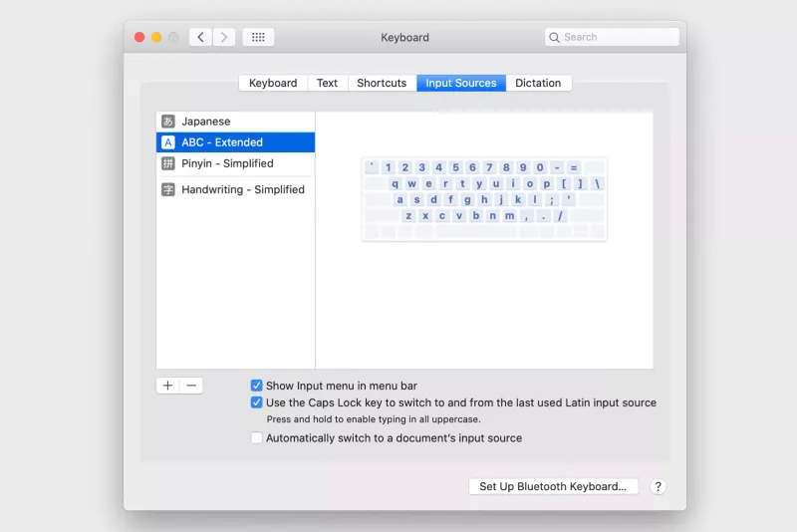Open the Shortcuts tab
Screen dimensions: 797x532
click(382, 83)
